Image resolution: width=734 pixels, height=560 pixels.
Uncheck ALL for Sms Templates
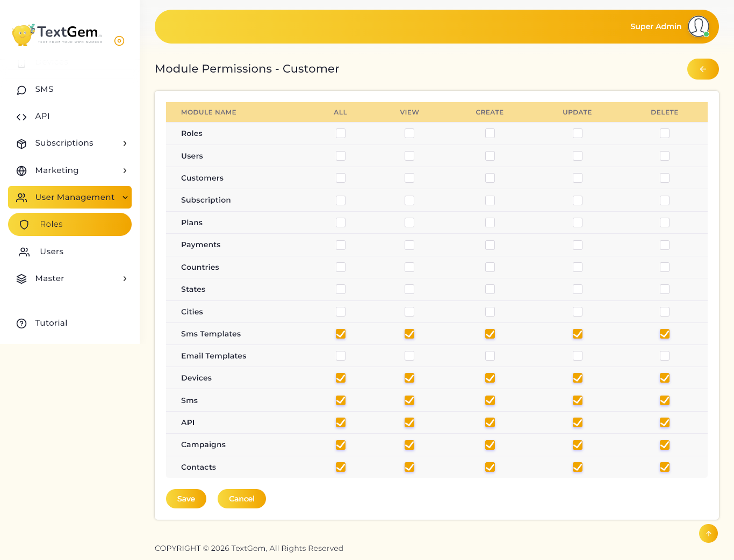341,334
